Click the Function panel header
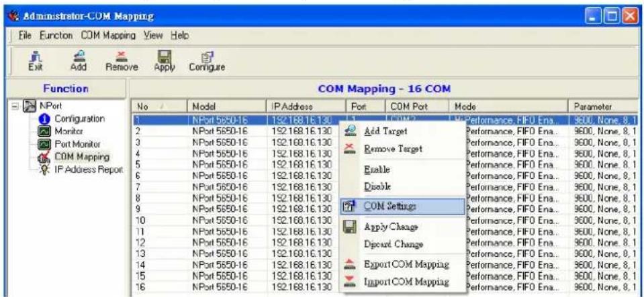Image resolution: width=644 pixels, height=297 pixels. click(66, 88)
